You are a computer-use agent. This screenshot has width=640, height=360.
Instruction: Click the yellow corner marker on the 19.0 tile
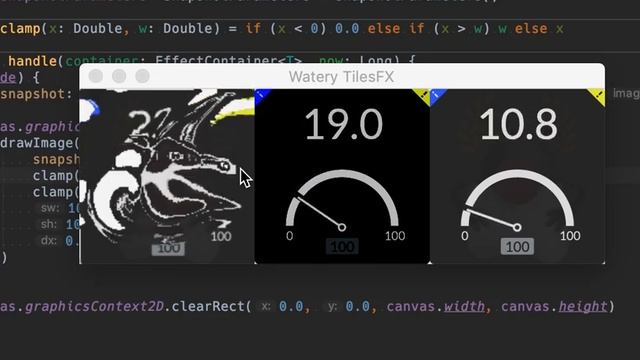(424, 95)
